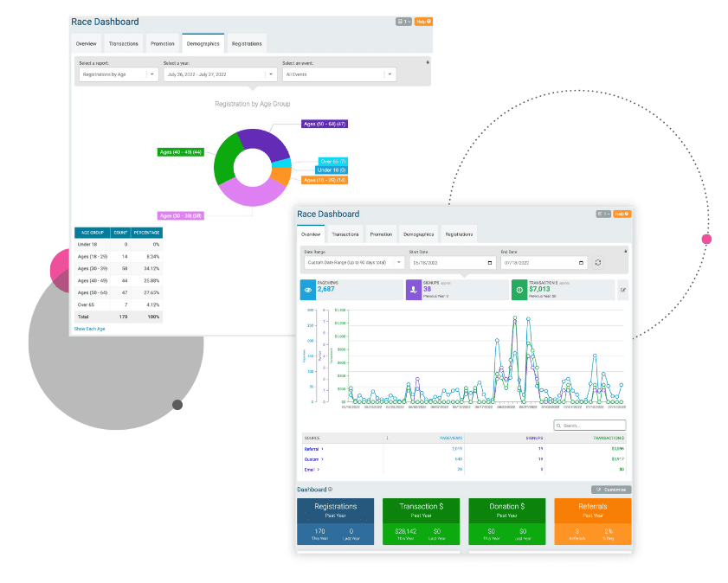This screenshot has width=728, height=583.
Task: Click the "Ages (30 - 39) (58)" chart label
Action: (x=181, y=215)
